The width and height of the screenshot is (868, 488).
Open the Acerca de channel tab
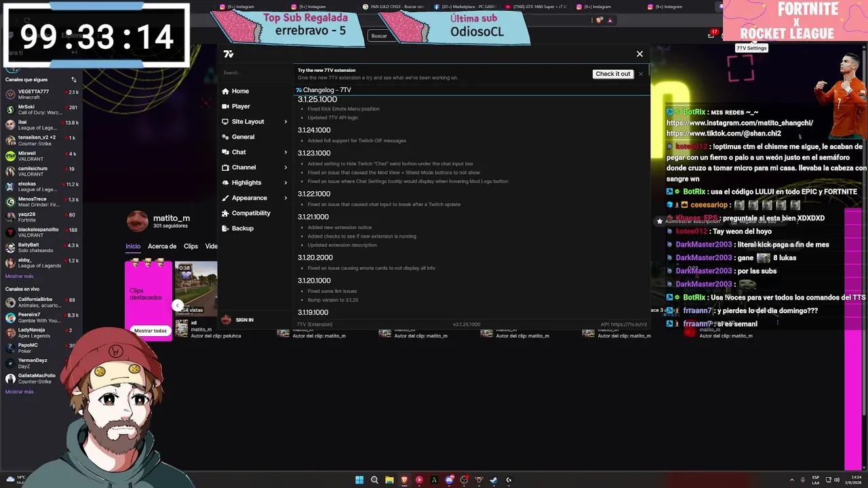coord(162,247)
